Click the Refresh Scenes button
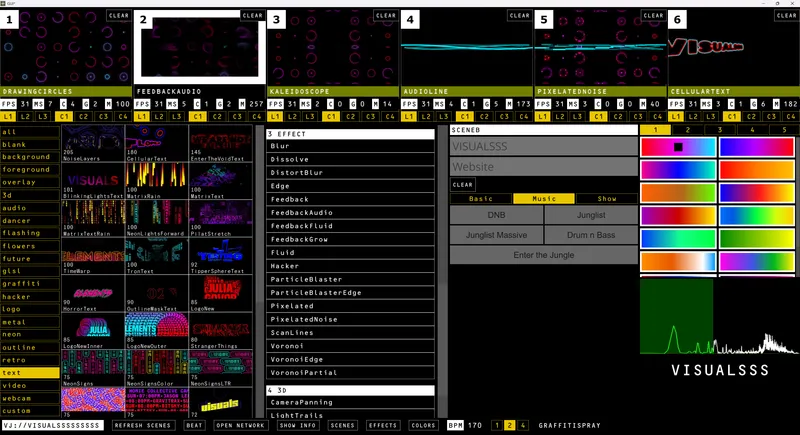 142,425
